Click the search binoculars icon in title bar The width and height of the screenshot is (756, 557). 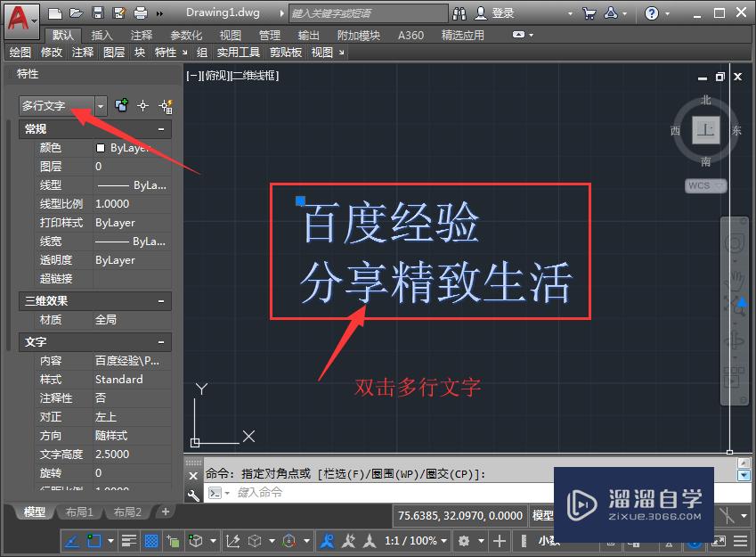pos(460,12)
